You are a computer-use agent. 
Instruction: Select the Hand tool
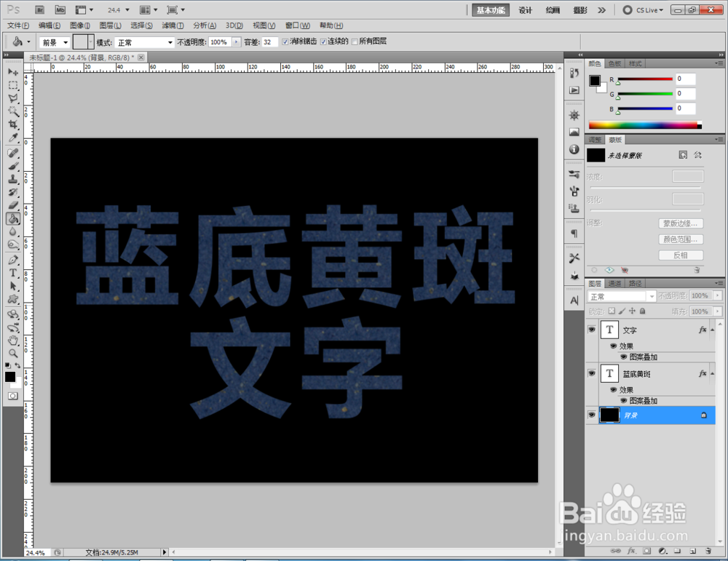tap(13, 341)
